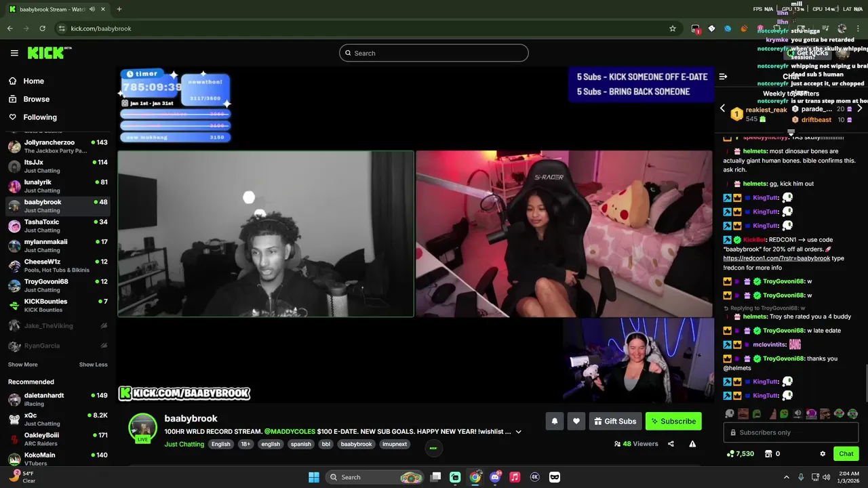Open chat settings gear icon
This screenshot has width=868, height=488.
pyautogui.click(x=823, y=453)
